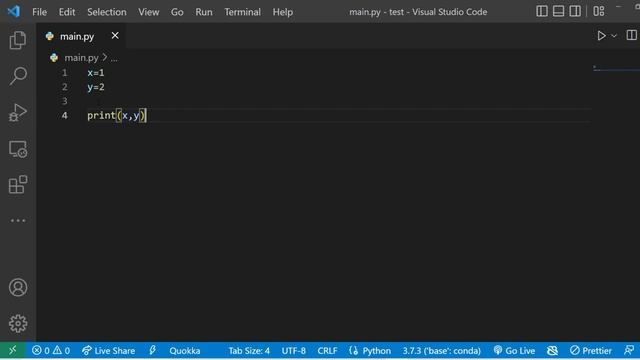This screenshot has width=640, height=360.
Task: Close the main.py tab
Action: coord(115,36)
